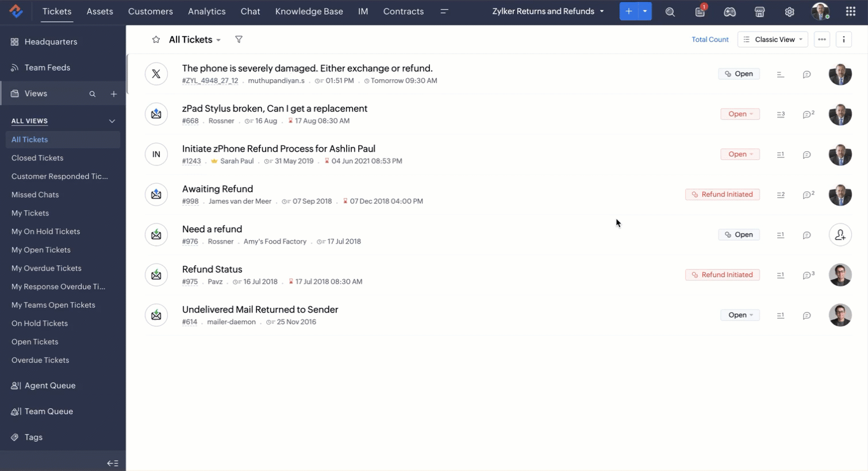Open comments icon on zPad Stylus ticket
The image size is (868, 471).
[808, 114]
